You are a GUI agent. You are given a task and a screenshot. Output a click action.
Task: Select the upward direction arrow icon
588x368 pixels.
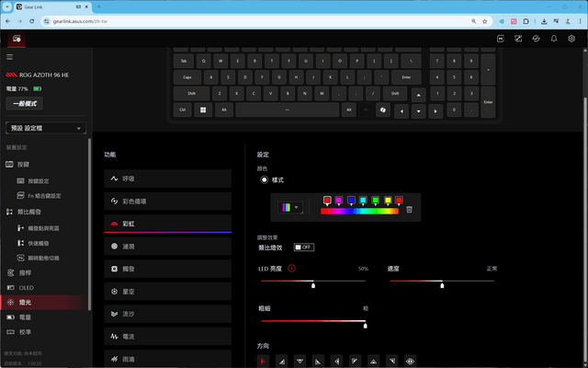point(373,362)
